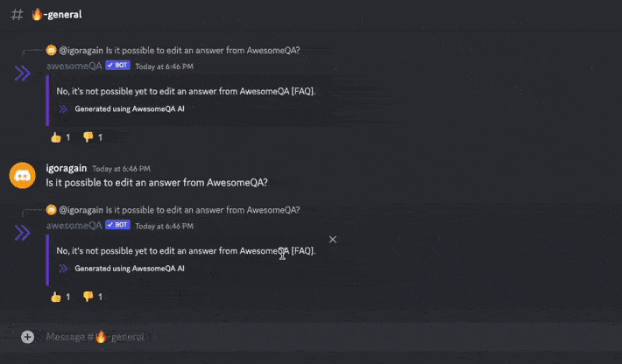Toggle thumbs down reaction on last answer
Image resolution: width=622 pixels, height=364 pixels.
tap(92, 297)
